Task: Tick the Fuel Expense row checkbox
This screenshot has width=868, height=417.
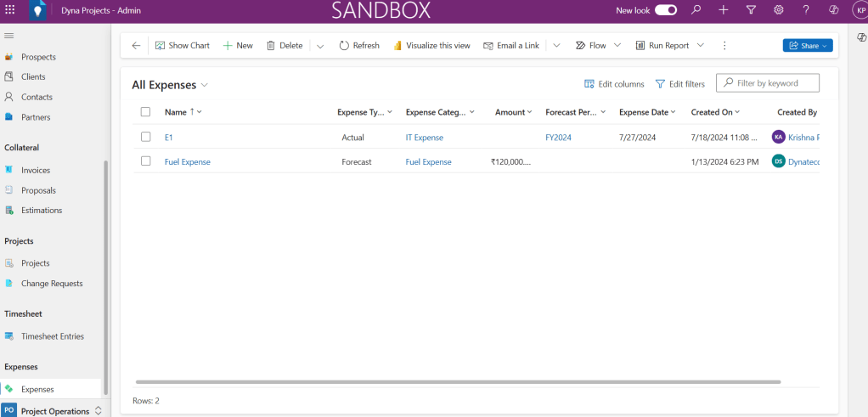Action: [145, 161]
